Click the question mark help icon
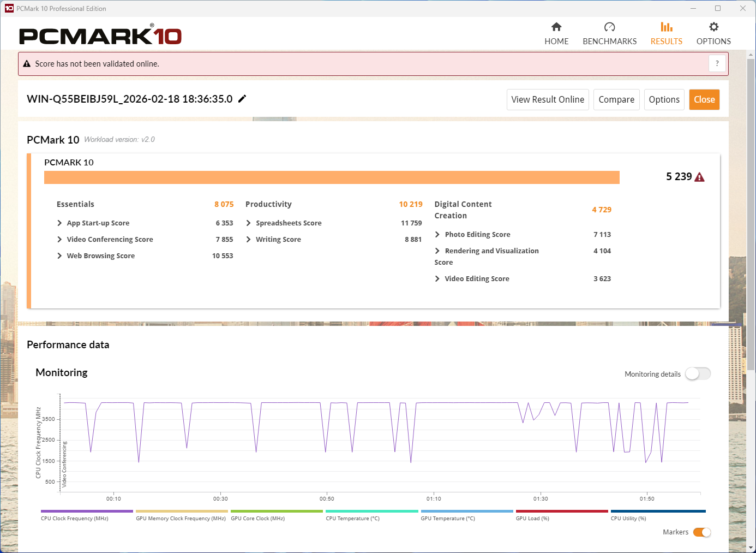756x553 pixels. click(x=717, y=64)
